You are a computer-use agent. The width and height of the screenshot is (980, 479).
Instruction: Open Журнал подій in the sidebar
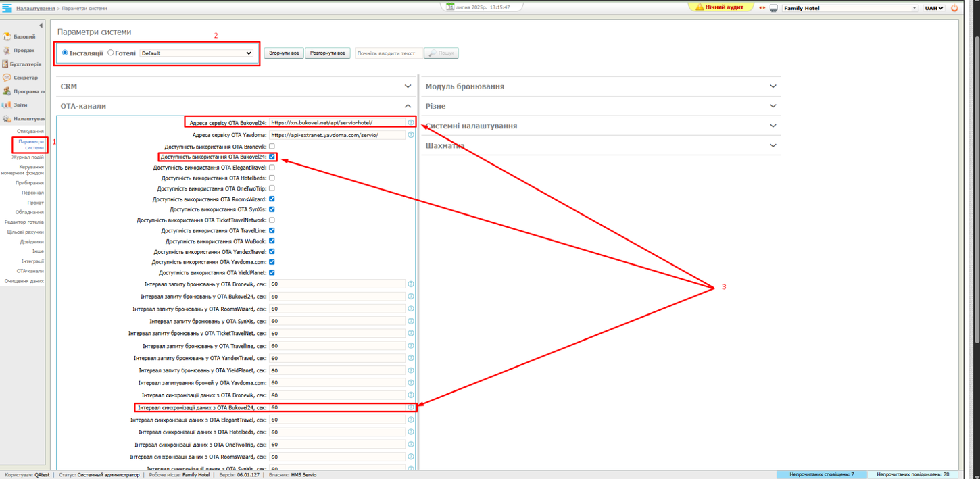pyautogui.click(x=27, y=157)
